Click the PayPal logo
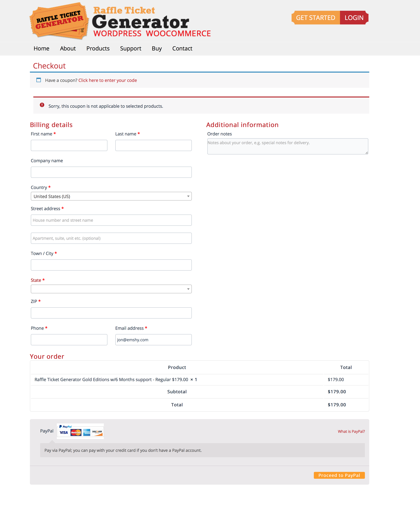Image resolution: width=420 pixels, height=520 pixels. pyautogui.click(x=65, y=427)
